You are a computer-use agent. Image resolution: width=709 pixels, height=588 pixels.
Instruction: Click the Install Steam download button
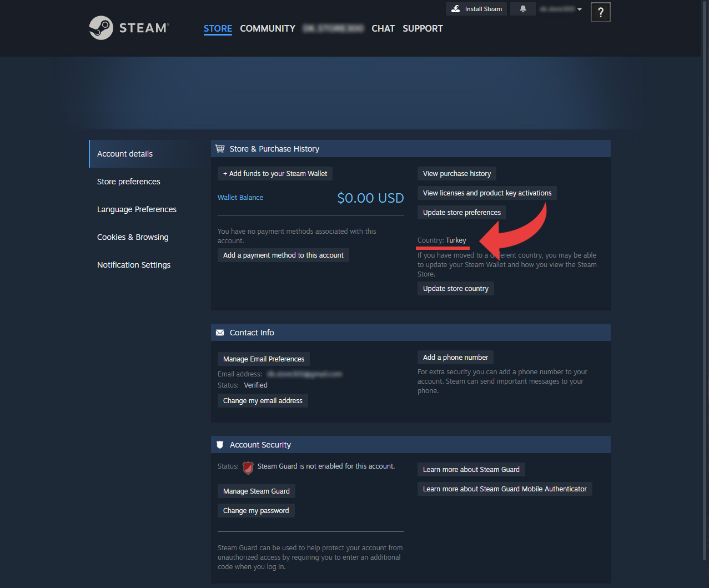(x=476, y=9)
